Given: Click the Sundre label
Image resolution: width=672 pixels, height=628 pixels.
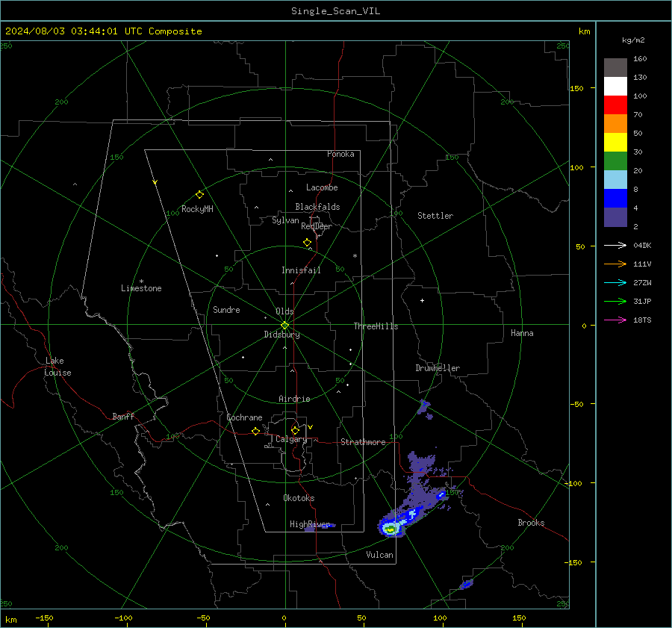Looking at the screenshot, I should click(226, 310).
